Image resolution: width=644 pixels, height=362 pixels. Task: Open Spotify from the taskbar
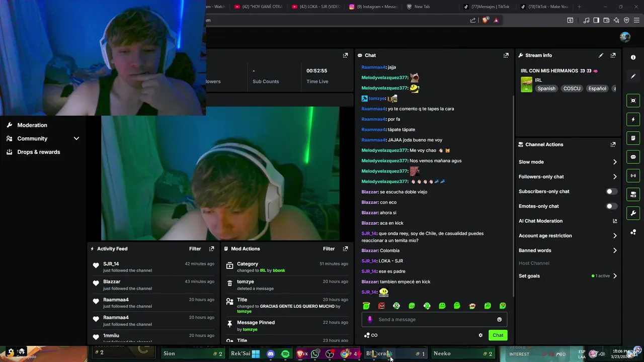[x=285, y=354]
